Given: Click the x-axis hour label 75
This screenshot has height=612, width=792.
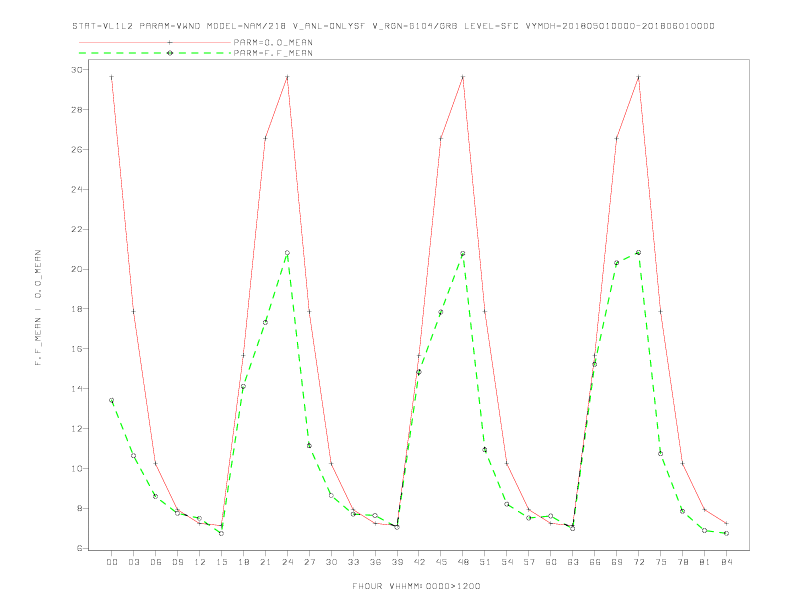Looking at the screenshot, I should click(661, 562).
